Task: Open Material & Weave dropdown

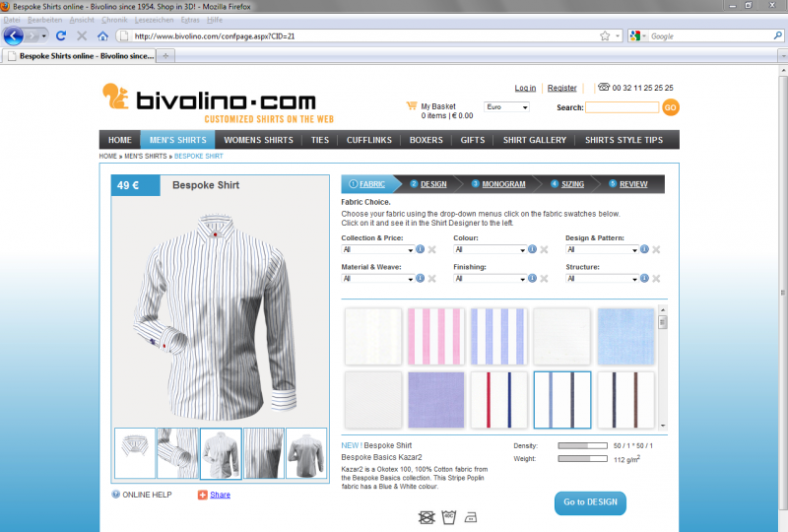Action: coord(378,279)
